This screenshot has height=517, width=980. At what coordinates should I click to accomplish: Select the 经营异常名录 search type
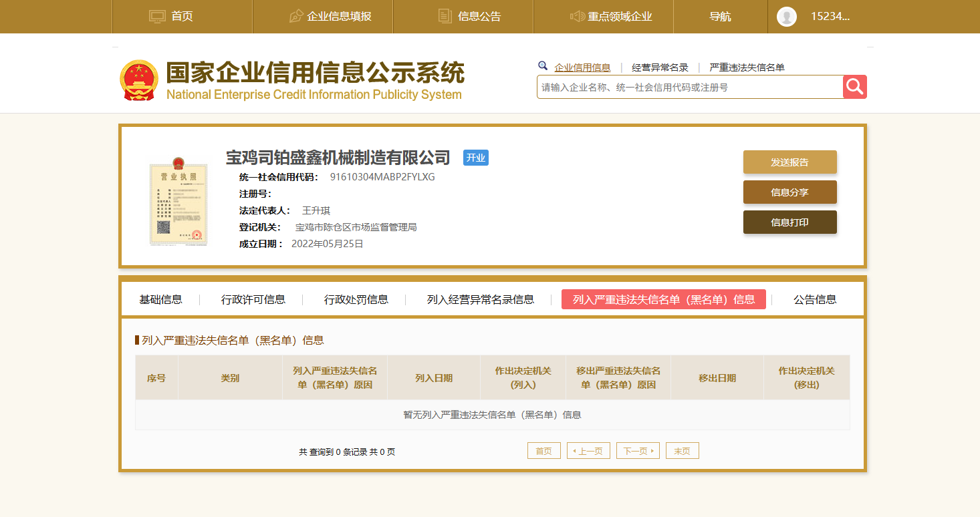pyautogui.click(x=660, y=67)
